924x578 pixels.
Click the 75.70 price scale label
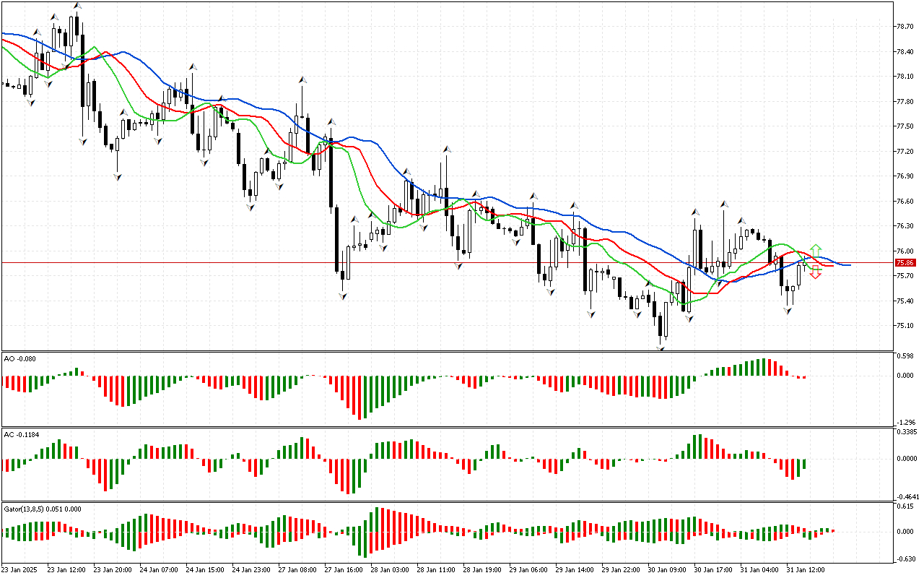(x=905, y=276)
